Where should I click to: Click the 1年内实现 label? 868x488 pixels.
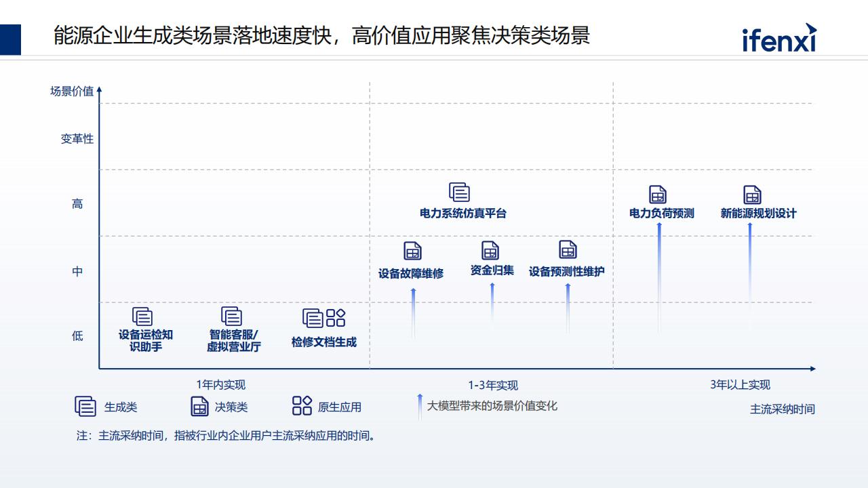coord(221,384)
